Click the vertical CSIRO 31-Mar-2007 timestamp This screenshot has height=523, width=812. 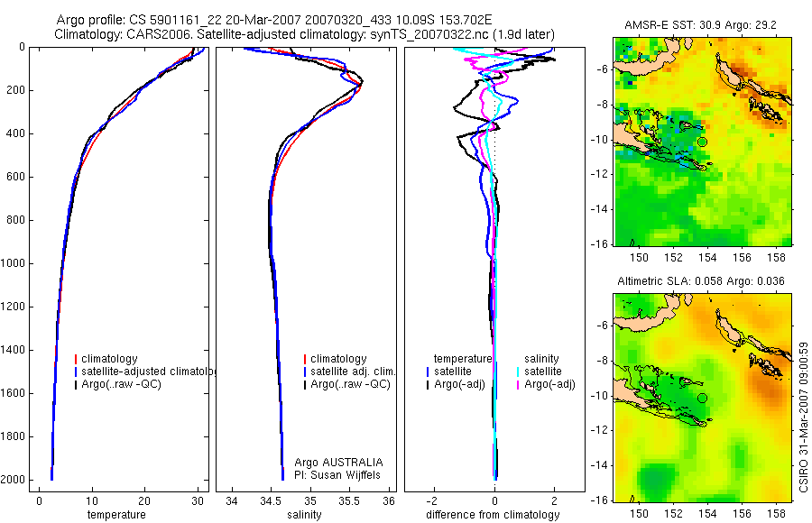pyautogui.click(x=803, y=417)
